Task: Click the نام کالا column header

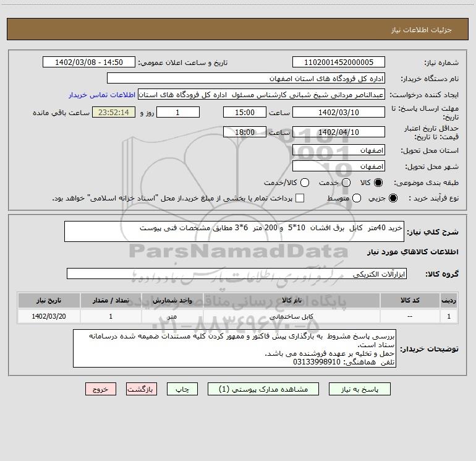Action: (x=291, y=300)
